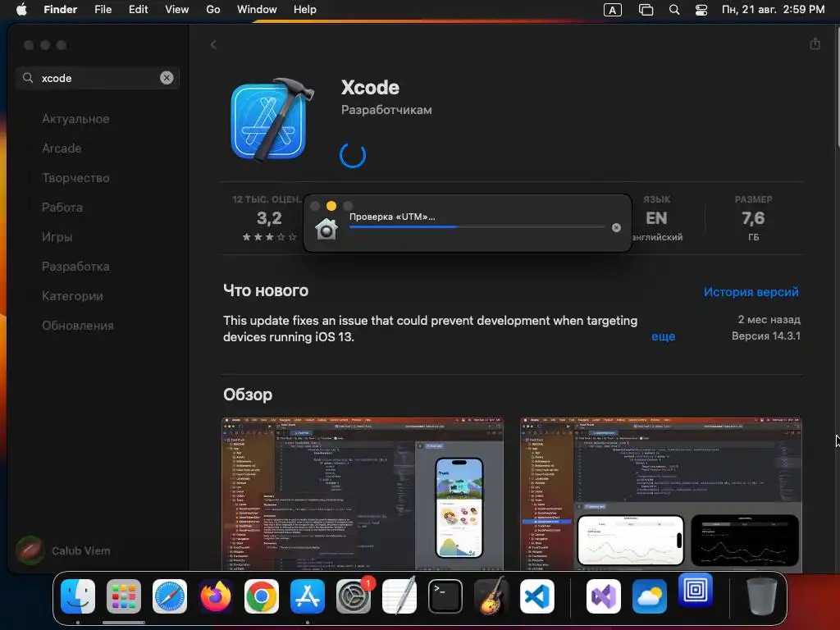Open Творчество section in sidebar

coord(75,178)
